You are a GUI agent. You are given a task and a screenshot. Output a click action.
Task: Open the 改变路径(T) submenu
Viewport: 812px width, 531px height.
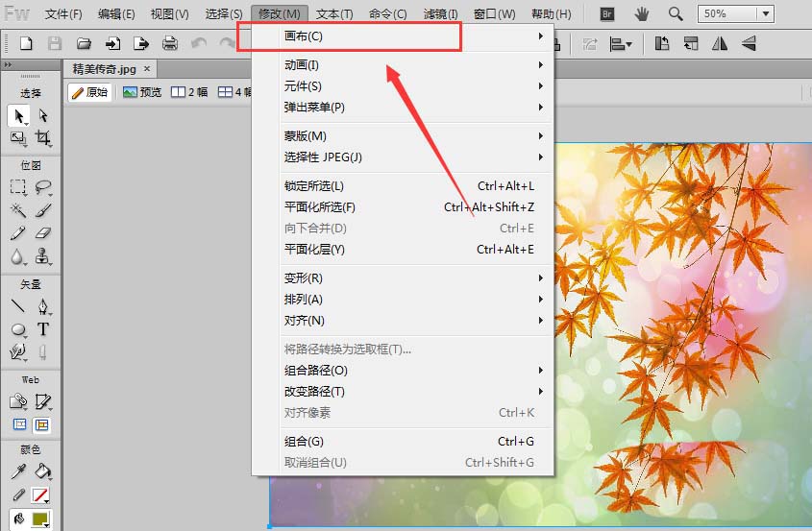(403, 391)
